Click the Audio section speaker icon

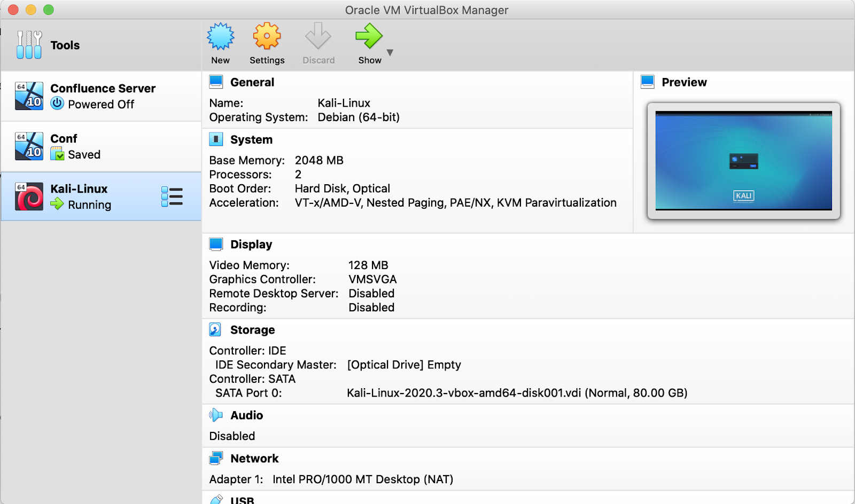216,415
